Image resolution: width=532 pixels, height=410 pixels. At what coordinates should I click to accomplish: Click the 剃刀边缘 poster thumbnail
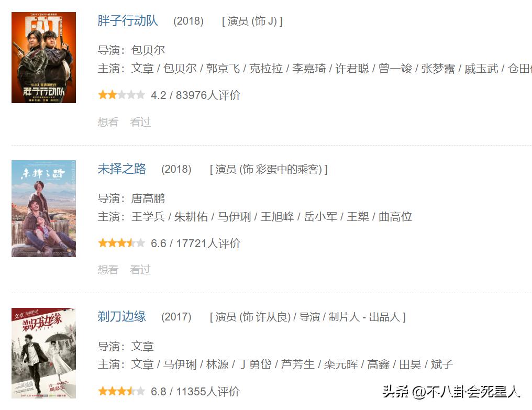44,353
